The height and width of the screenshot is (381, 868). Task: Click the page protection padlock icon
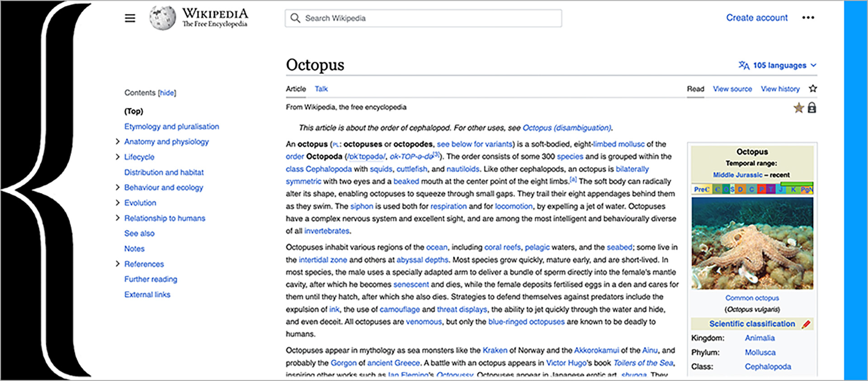click(812, 108)
